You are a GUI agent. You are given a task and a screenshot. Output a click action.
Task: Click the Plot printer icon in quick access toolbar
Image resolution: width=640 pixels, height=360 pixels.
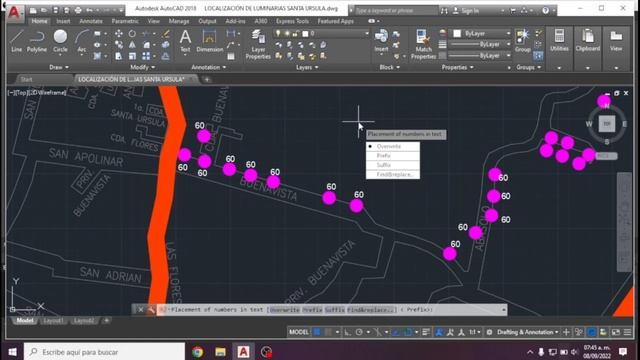click(x=78, y=10)
